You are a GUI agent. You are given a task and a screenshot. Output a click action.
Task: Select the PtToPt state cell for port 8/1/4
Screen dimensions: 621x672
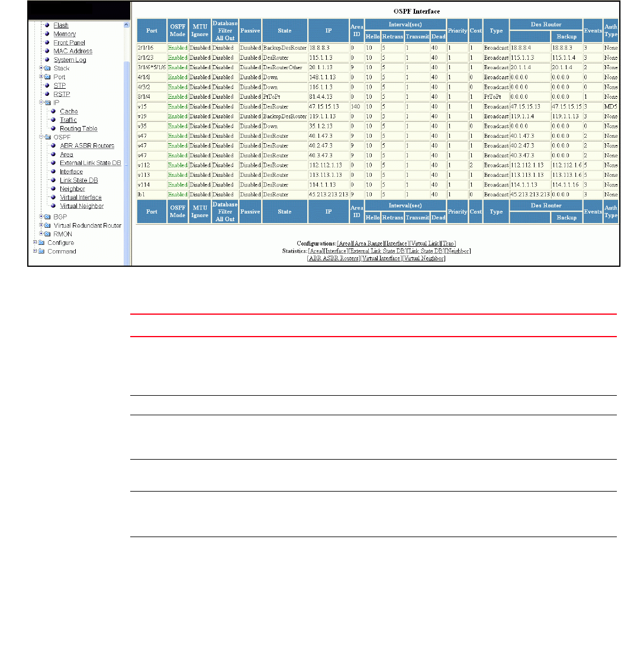click(x=285, y=97)
